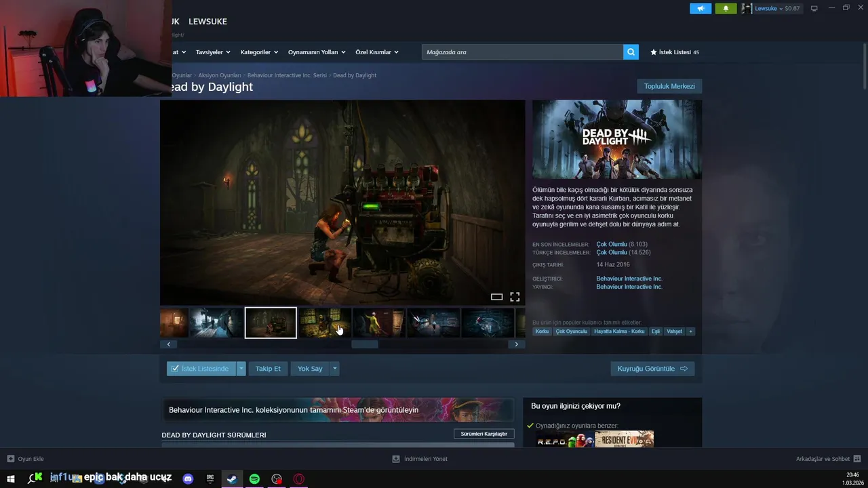Open the developer Behaviour Interactive Inc. link
Image resolution: width=868 pixels, height=488 pixels.
click(629, 279)
